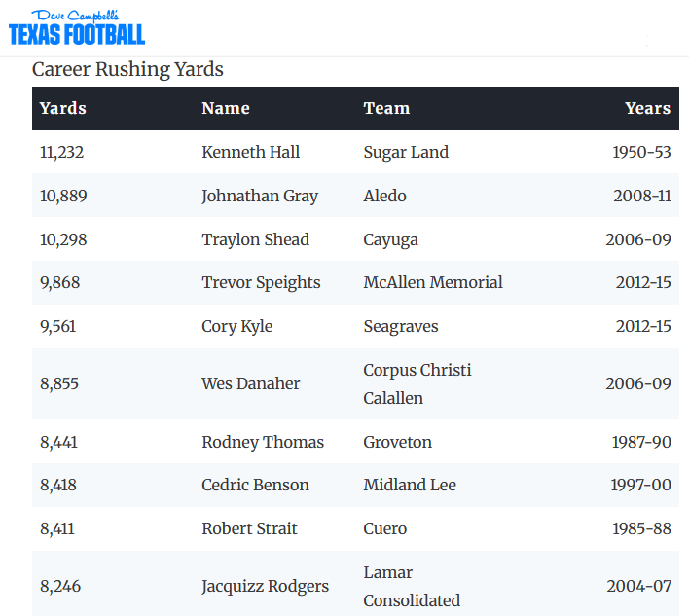Select Cory Kyle's name cell
This screenshot has height=616, width=689.
237,326
